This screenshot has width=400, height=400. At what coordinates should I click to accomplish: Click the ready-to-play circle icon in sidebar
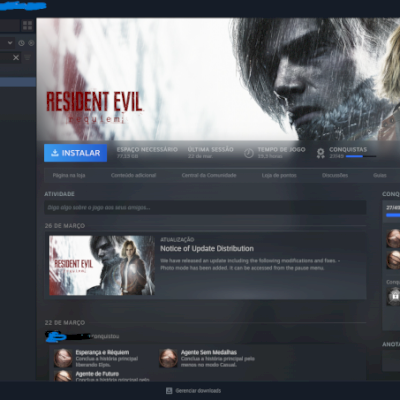point(31,43)
